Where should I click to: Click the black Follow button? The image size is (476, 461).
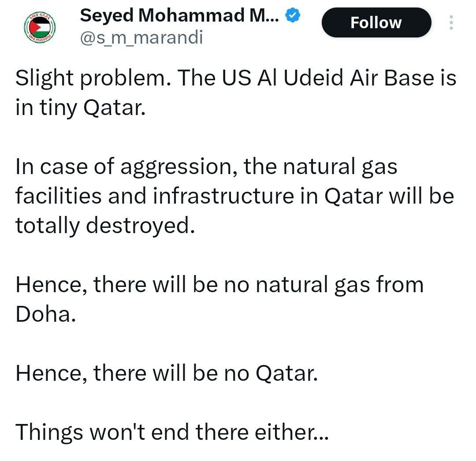376,22
